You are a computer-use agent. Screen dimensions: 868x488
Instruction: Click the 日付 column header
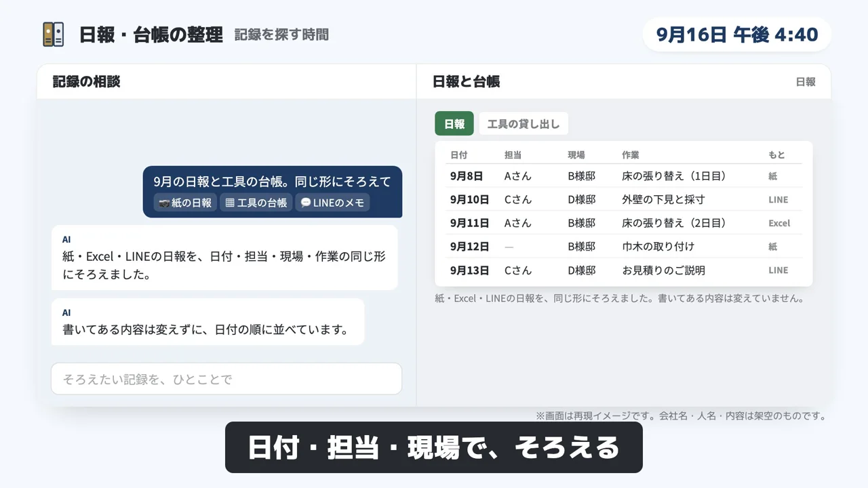coord(459,155)
